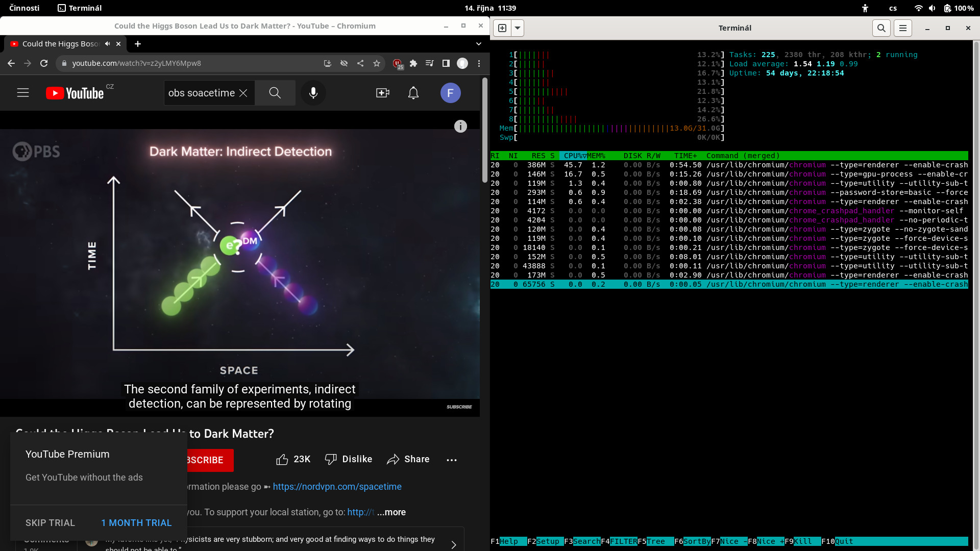Open the YouTube create video button
980x551 pixels.
[383, 93]
